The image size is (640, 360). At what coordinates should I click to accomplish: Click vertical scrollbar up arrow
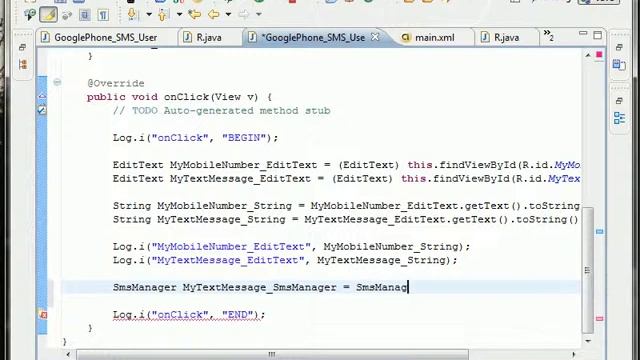click(x=588, y=55)
